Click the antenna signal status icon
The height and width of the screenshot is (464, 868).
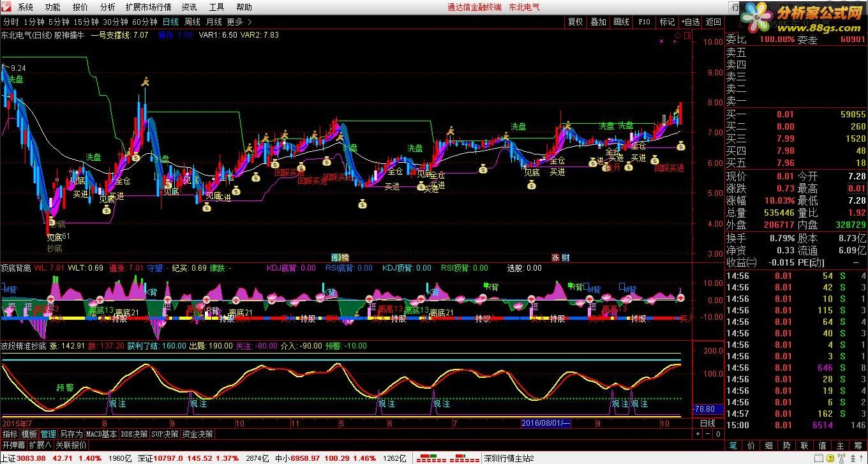pos(841,458)
